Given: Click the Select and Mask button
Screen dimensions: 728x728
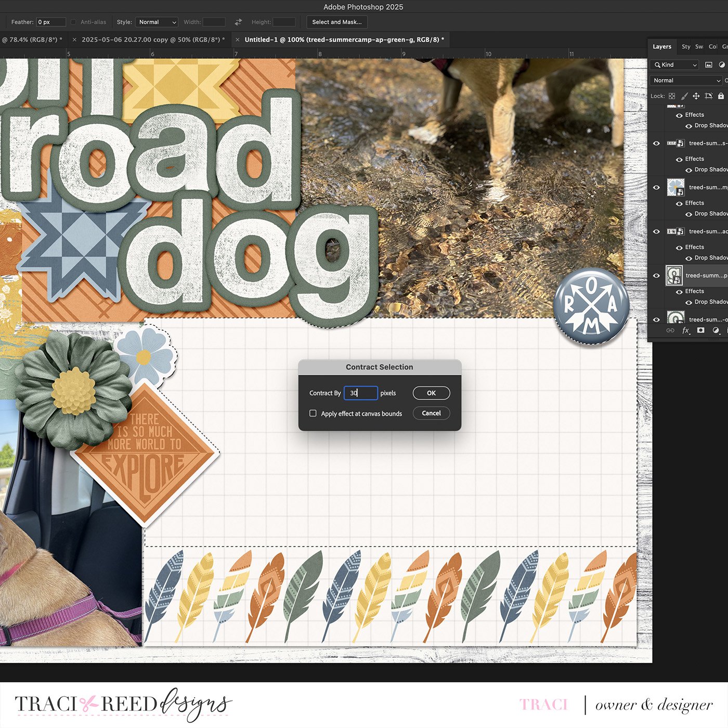Looking at the screenshot, I should (x=336, y=22).
